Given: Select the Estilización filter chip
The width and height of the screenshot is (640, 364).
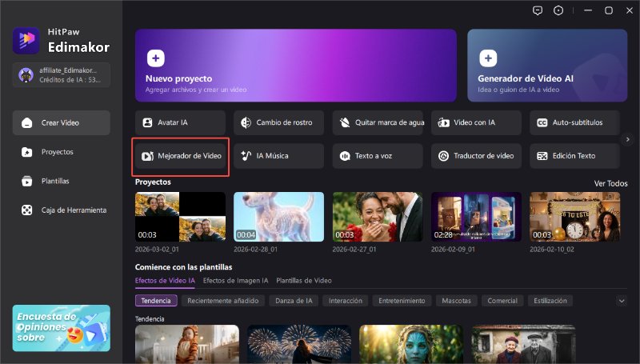Looking at the screenshot, I should tap(550, 301).
